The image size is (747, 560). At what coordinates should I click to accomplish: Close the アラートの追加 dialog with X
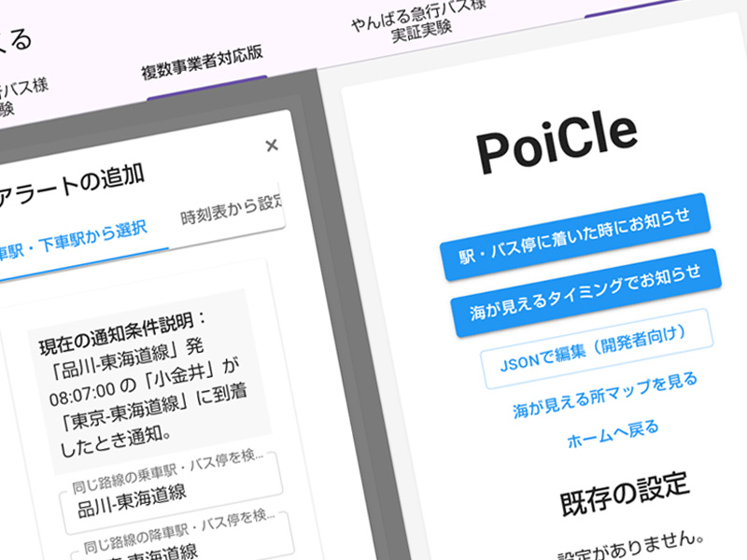272,146
